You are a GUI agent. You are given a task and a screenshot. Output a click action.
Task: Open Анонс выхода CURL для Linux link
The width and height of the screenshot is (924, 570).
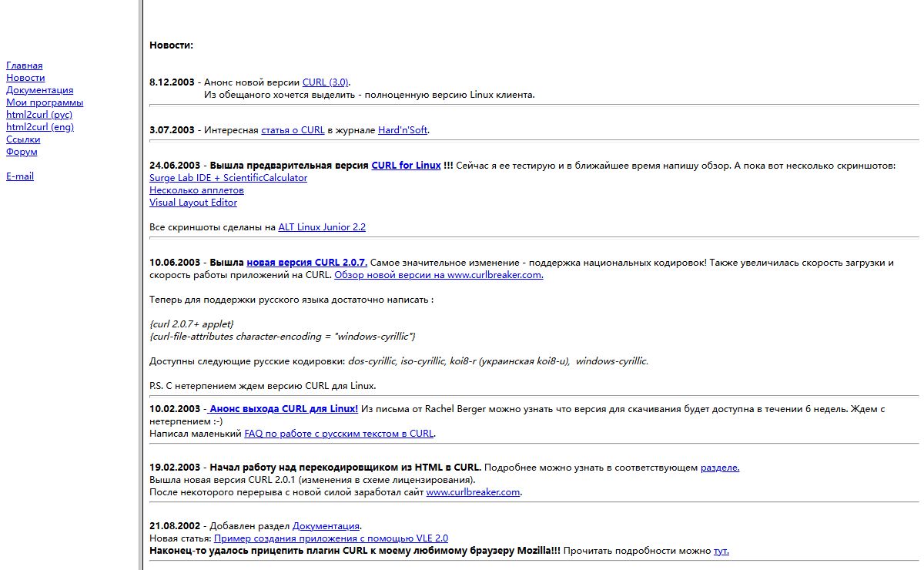(283, 409)
